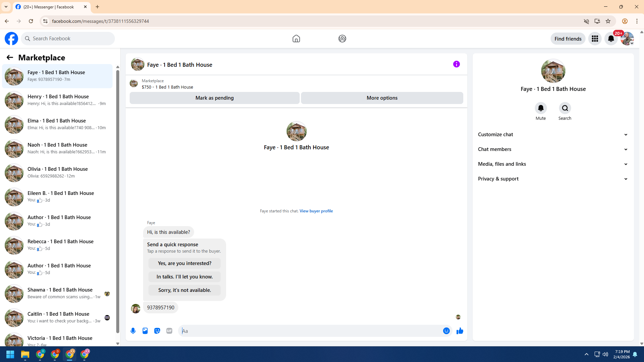Screen dimensions: 644x362
Task: Expand Customize chat section
Action: [x=553, y=135]
